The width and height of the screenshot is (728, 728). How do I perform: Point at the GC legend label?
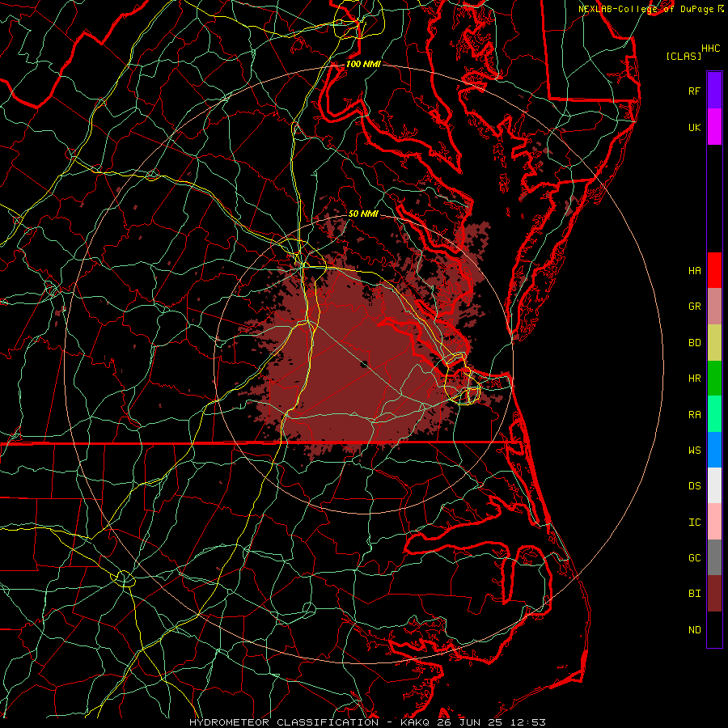(694, 558)
